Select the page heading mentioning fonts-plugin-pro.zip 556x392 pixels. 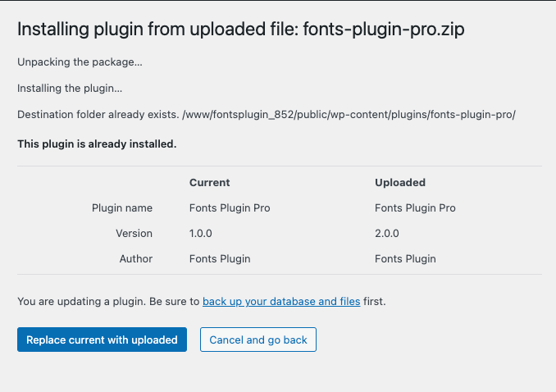click(241, 29)
